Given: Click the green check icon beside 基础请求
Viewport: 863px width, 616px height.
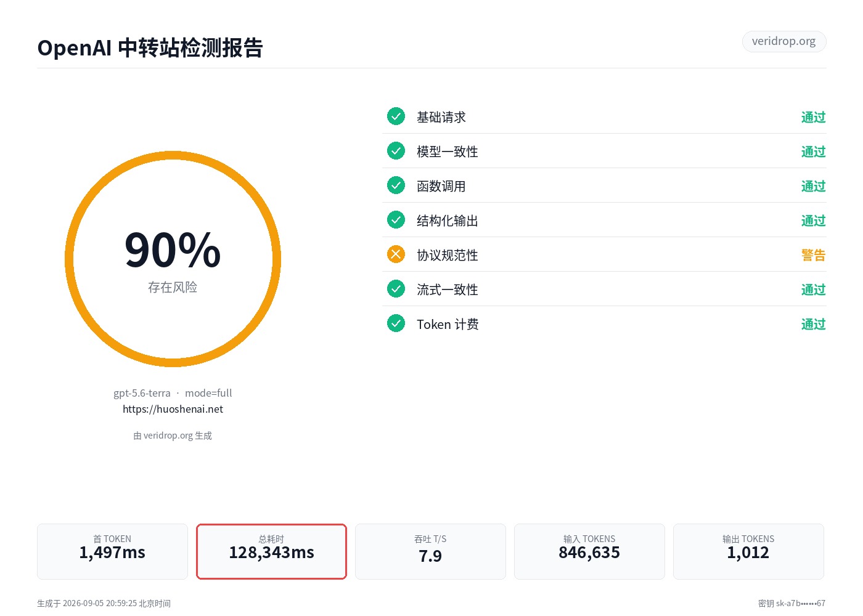Looking at the screenshot, I should (396, 116).
